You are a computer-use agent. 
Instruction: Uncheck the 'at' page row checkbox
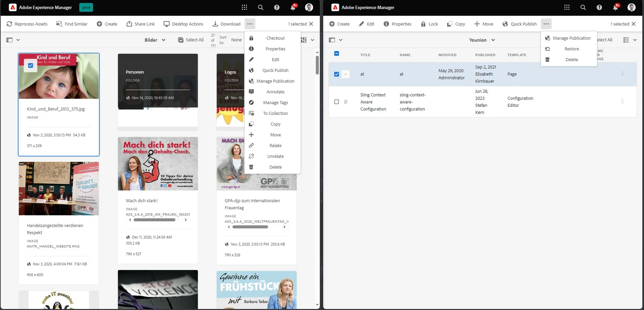(337, 74)
